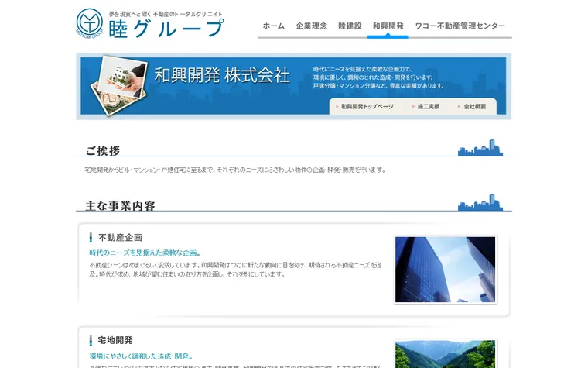Click the mountain forest photo in 宅地開発 card

[445, 354]
